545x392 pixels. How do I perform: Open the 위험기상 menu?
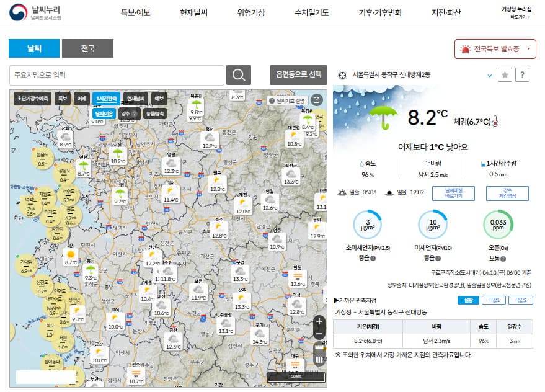(250, 12)
